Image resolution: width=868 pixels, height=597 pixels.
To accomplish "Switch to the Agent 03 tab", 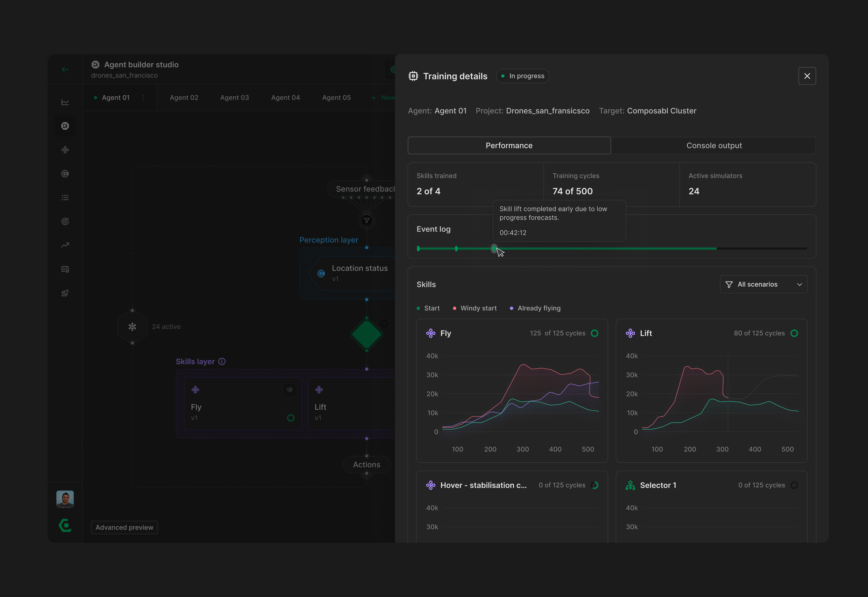I will click(234, 98).
